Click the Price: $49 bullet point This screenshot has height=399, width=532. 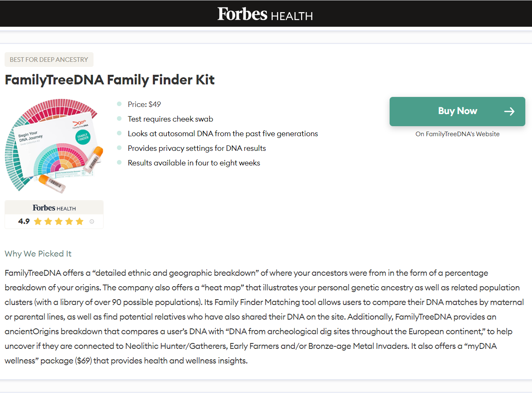(x=144, y=104)
